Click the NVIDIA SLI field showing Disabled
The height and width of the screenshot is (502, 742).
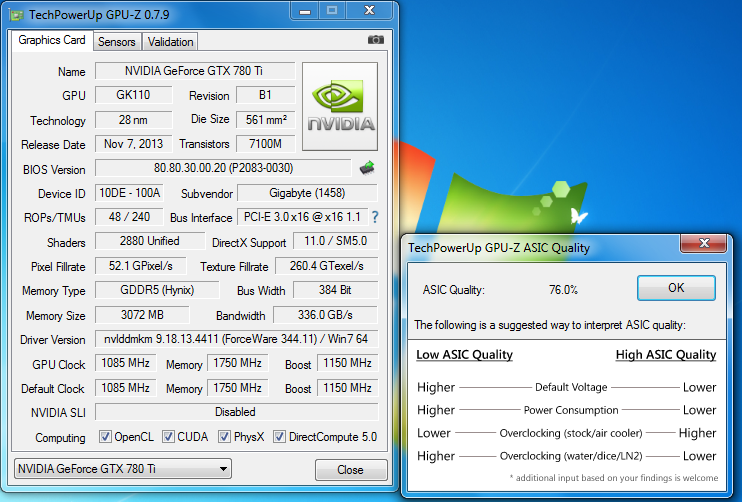[237, 412]
